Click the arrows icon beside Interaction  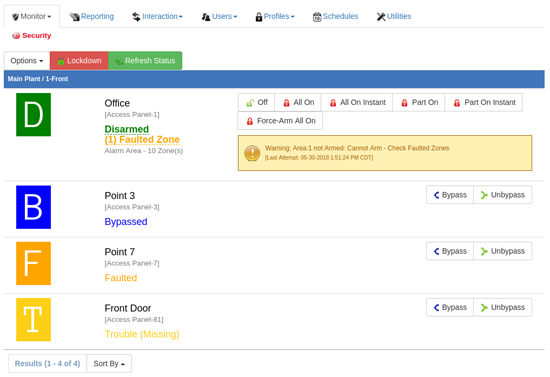[x=136, y=17]
